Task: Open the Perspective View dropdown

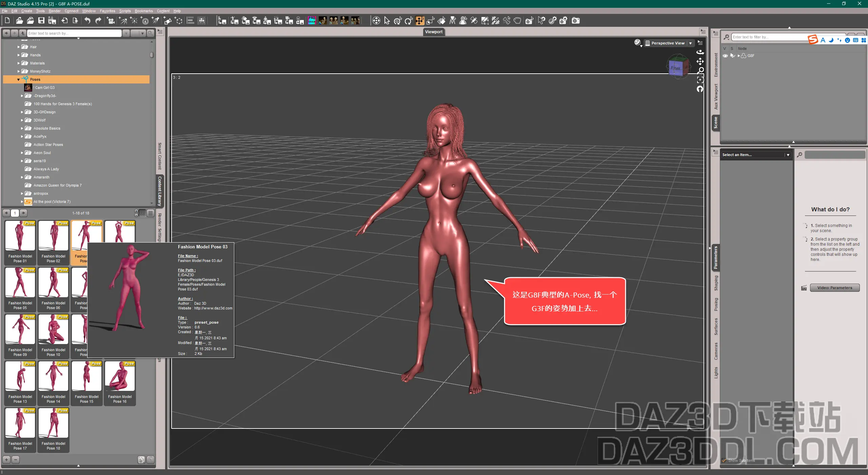Action: coord(669,43)
